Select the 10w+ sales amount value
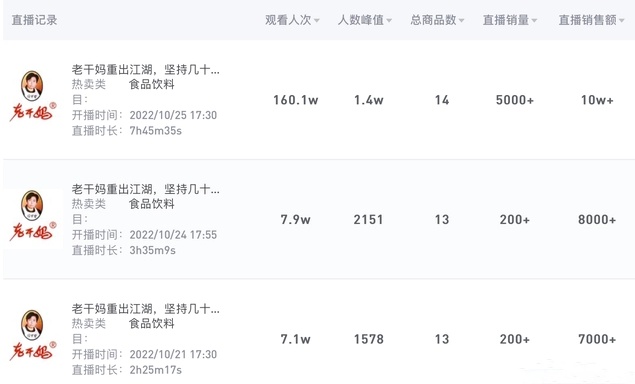This screenshot has height=384, width=635. tap(597, 100)
